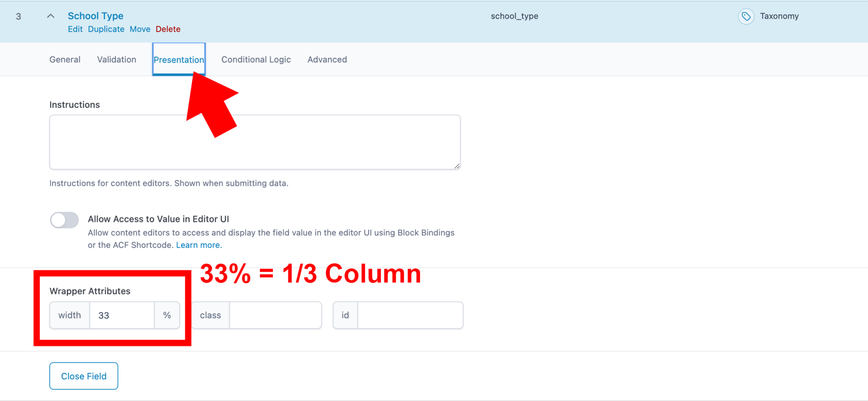Image resolution: width=868 pixels, height=401 pixels.
Task: Open the Conditional Logic tab
Action: [256, 59]
